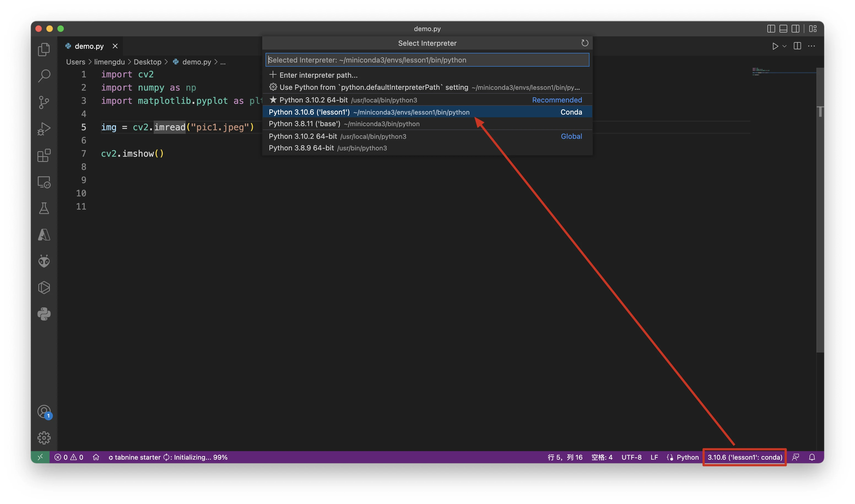The height and width of the screenshot is (504, 855).
Task: Click the errors and warnings status indicator
Action: 69,457
